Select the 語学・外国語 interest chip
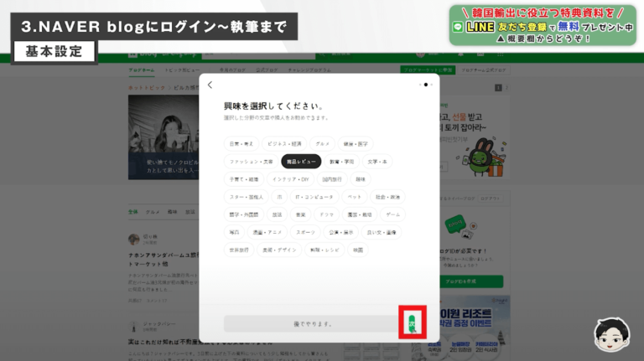 (243, 214)
